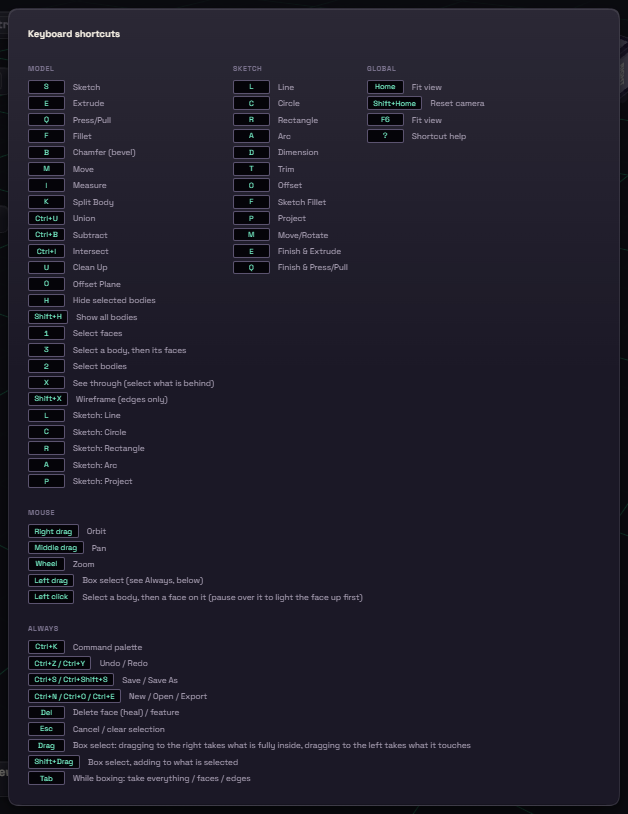The image size is (628, 814).
Task: Click the Ctrl+I key badge for Intersect
Action: 46,251
